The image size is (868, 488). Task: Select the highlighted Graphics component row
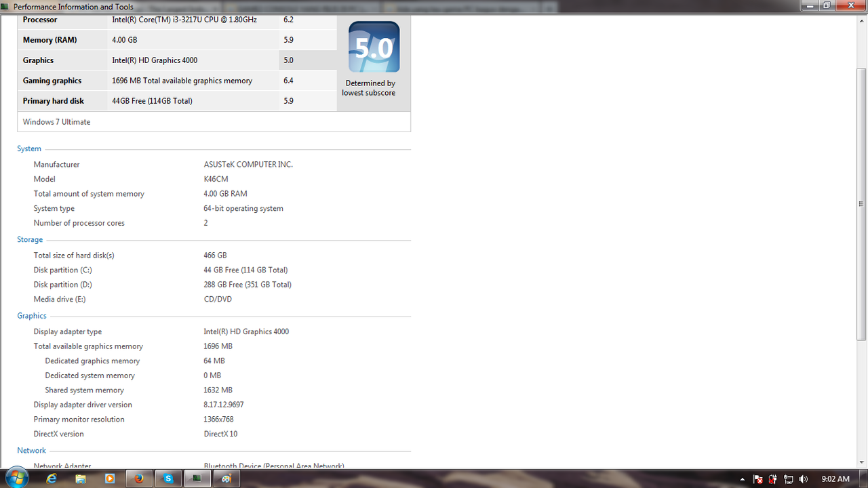pyautogui.click(x=177, y=60)
